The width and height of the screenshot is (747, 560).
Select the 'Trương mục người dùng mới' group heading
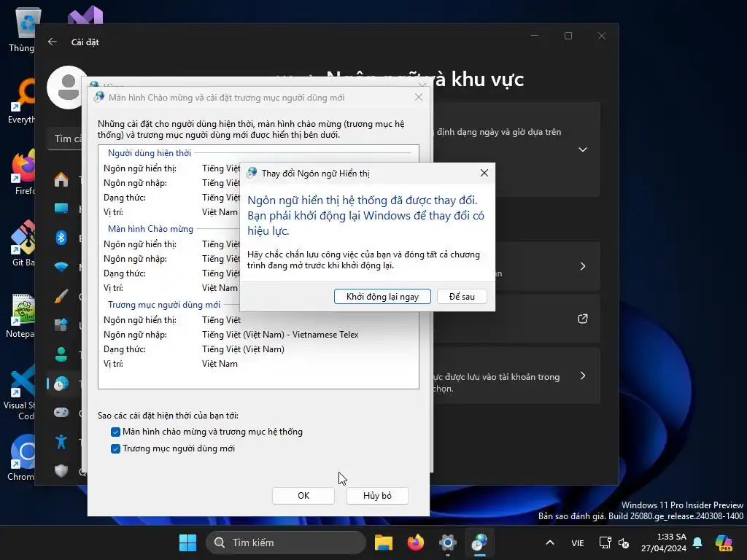point(164,305)
